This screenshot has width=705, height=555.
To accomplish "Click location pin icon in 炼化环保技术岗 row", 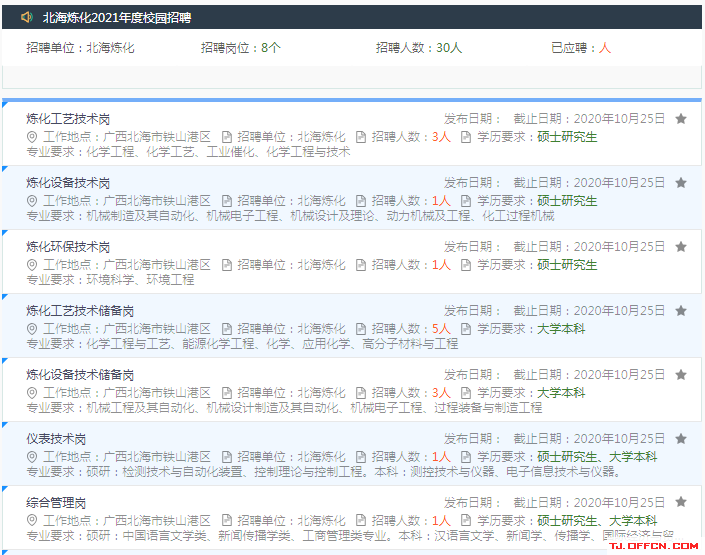I will tap(31, 265).
